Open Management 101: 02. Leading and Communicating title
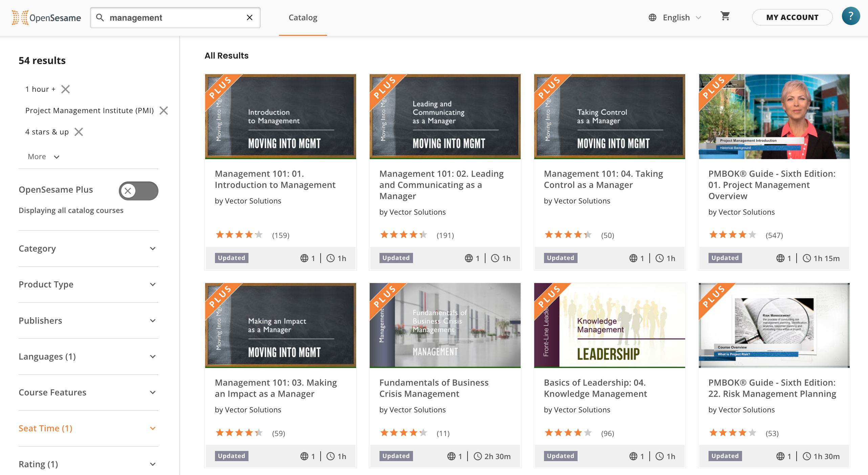Viewport: 868px width, 475px height. pos(441,185)
